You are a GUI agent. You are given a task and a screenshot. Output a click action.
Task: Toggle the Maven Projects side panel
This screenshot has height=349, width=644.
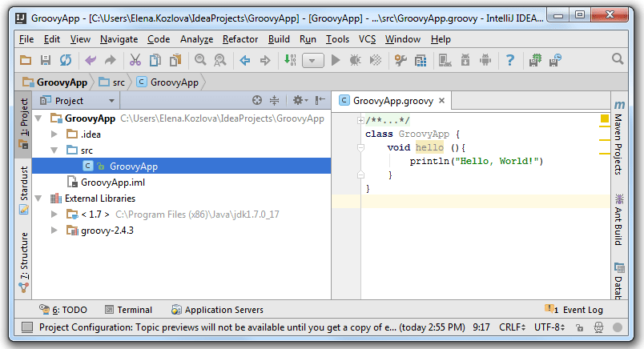(x=619, y=137)
